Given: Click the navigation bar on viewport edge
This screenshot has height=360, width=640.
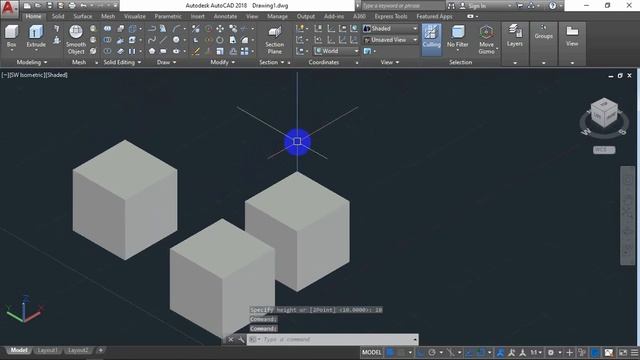Looking at the screenshot, I should tap(628, 216).
